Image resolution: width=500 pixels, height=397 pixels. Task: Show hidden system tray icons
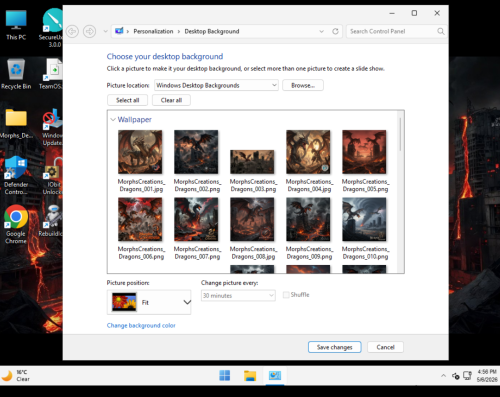[443, 376]
